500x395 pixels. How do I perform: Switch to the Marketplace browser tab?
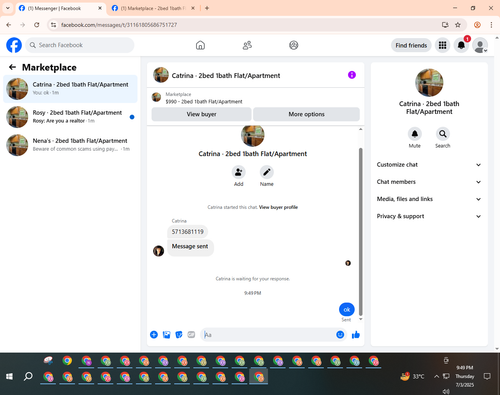point(152,8)
